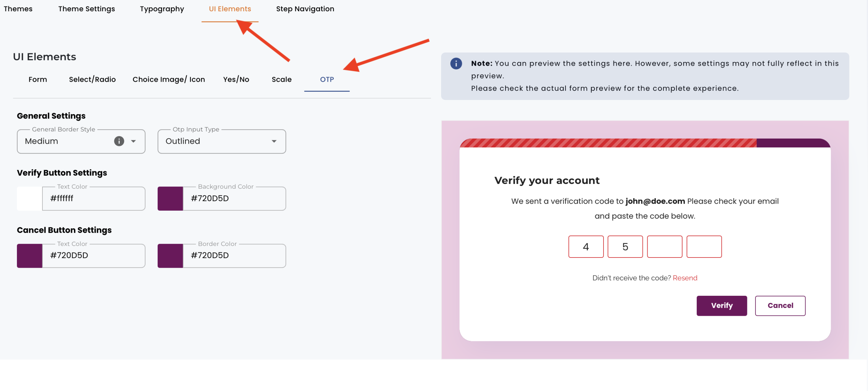Screen dimensions: 868x391
Task: Open the Choice Image/ Icon sub-tab
Action: click(169, 79)
